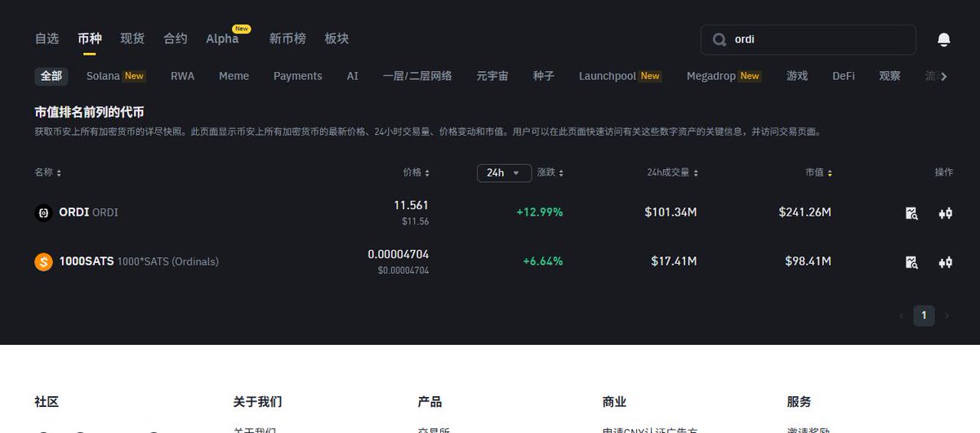980x433 pixels.
Task: Filter by Launchpool category
Action: pyautogui.click(x=620, y=76)
